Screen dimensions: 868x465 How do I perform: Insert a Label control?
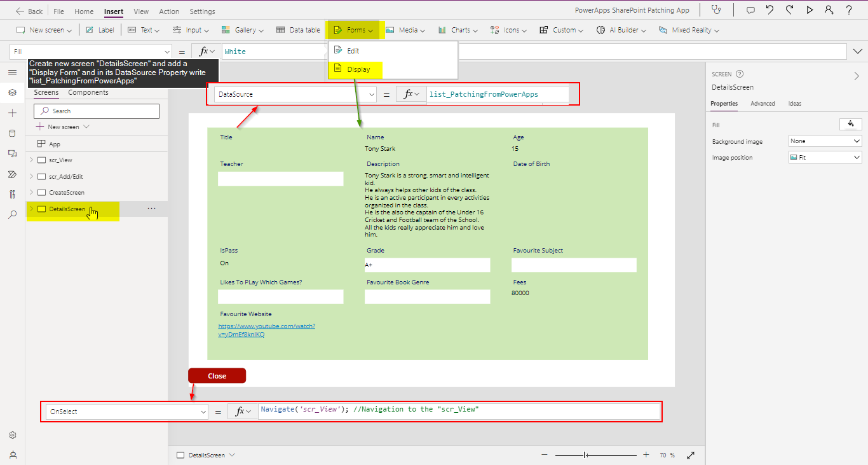coord(100,30)
